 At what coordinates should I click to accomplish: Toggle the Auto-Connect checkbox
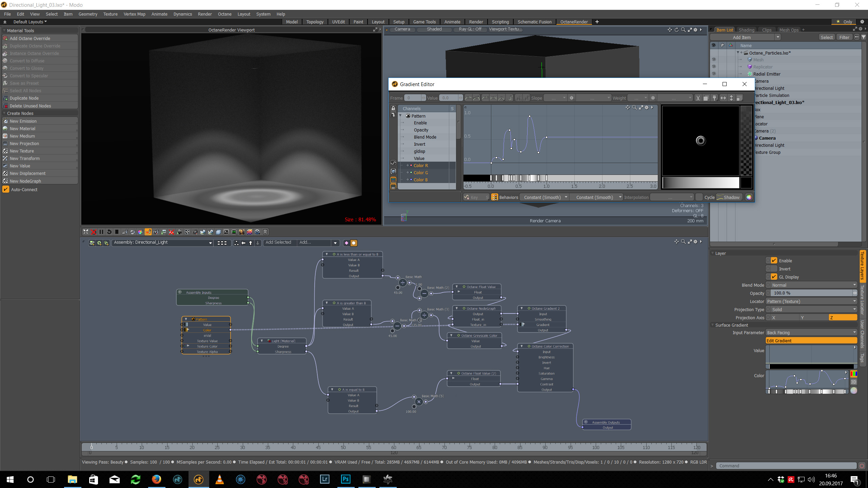(6, 189)
